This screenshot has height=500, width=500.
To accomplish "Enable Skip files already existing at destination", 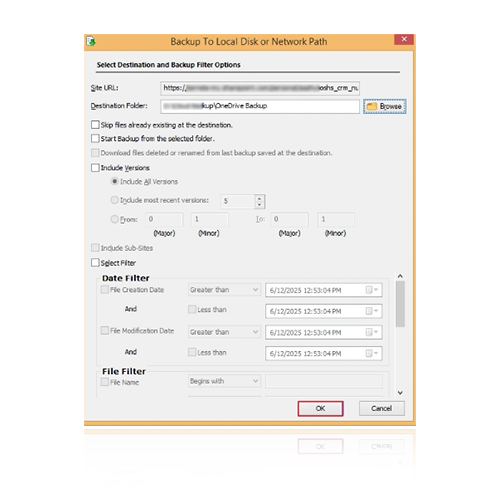I will pos(95,125).
